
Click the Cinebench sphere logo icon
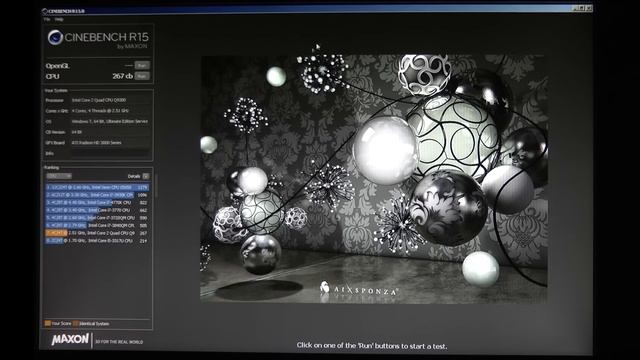55,38
